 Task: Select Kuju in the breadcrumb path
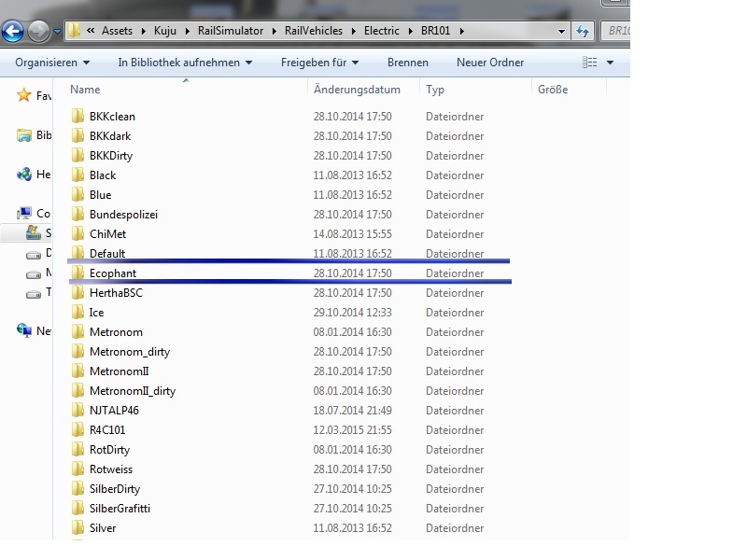point(165,31)
